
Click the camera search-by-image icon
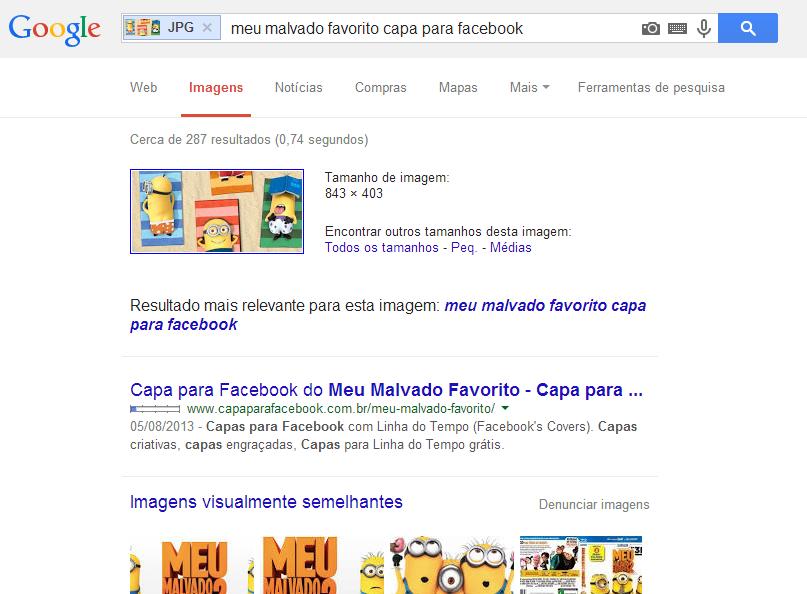click(651, 28)
